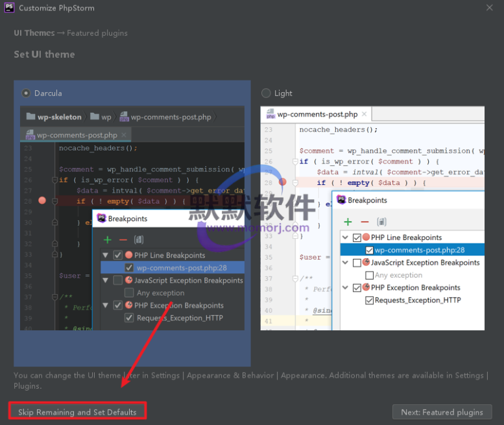This screenshot has height=425, width=504.
Task: Click the Set UI theme heading
Action: [x=44, y=55]
